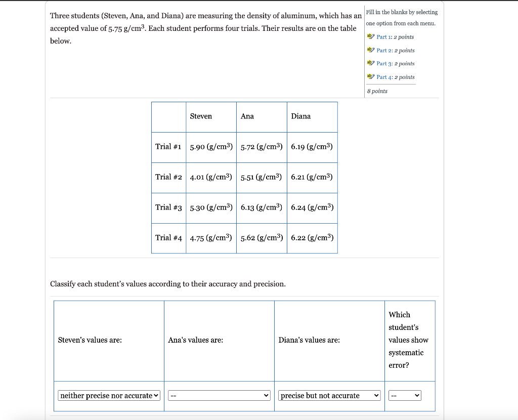This screenshot has height=420, width=518.
Task: Click Ana's Trial #2 value 5.51
Action: (x=262, y=177)
